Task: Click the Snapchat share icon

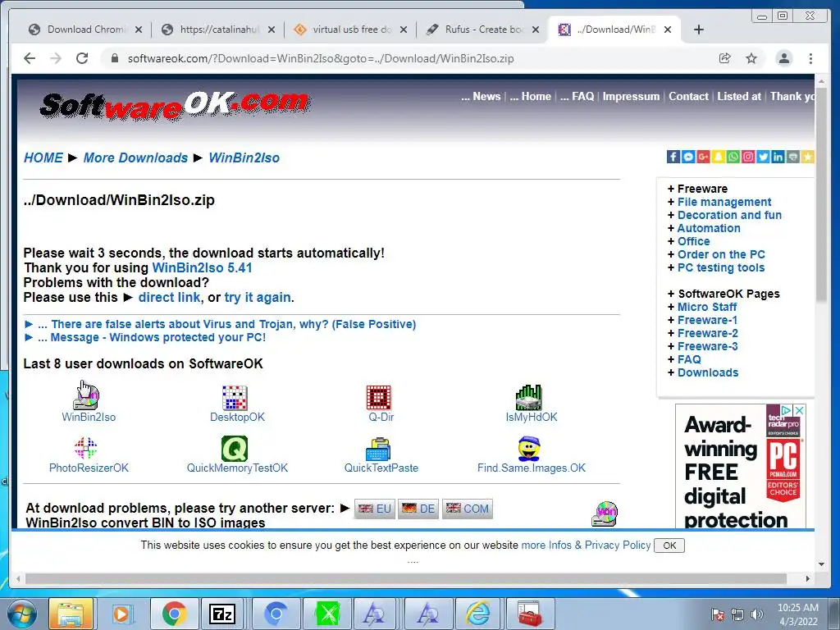Action: [x=719, y=157]
